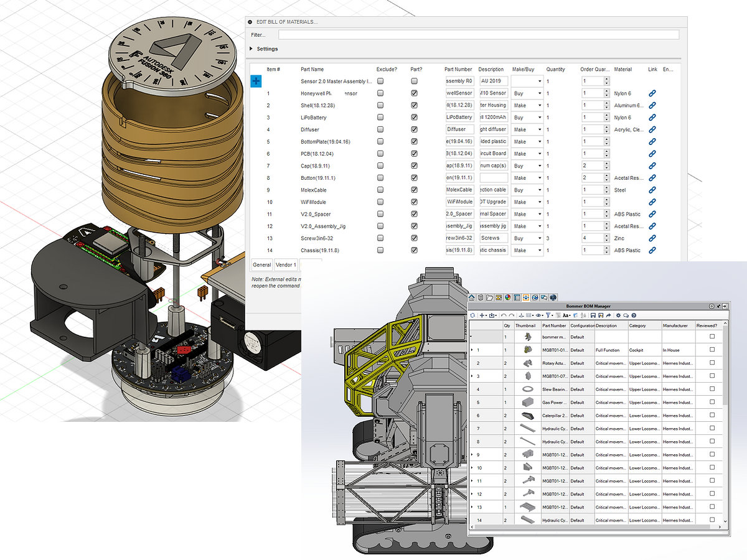Image resolution: width=747 pixels, height=560 pixels.
Task: Click the Help question mark in Bommer toolbar
Action: (x=634, y=315)
